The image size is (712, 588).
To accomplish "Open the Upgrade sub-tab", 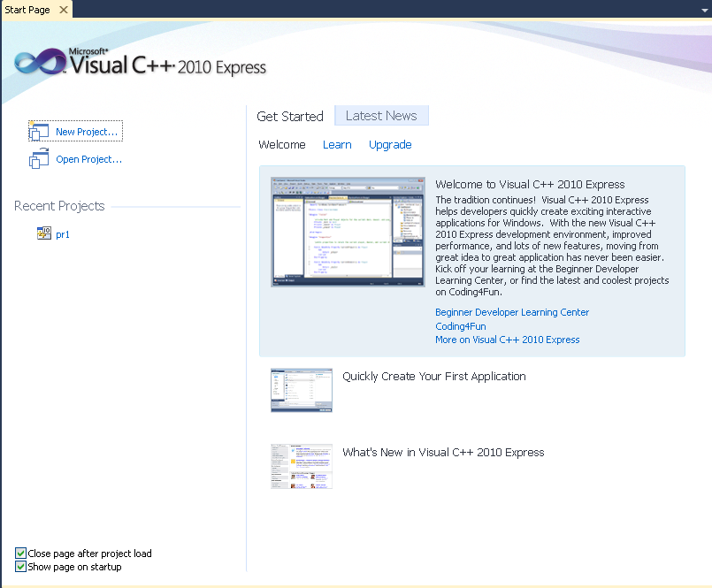I will 390,144.
